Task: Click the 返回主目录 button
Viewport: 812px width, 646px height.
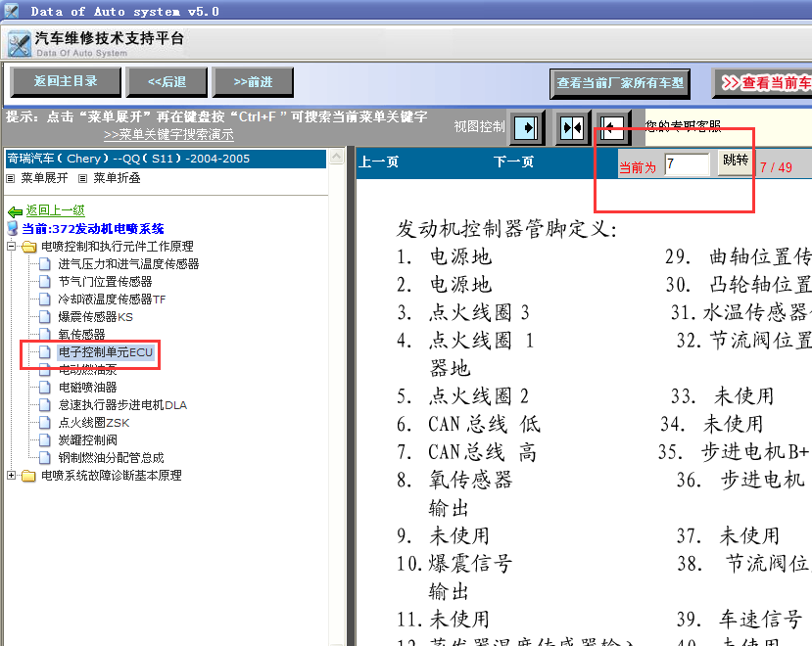Action: point(66,82)
